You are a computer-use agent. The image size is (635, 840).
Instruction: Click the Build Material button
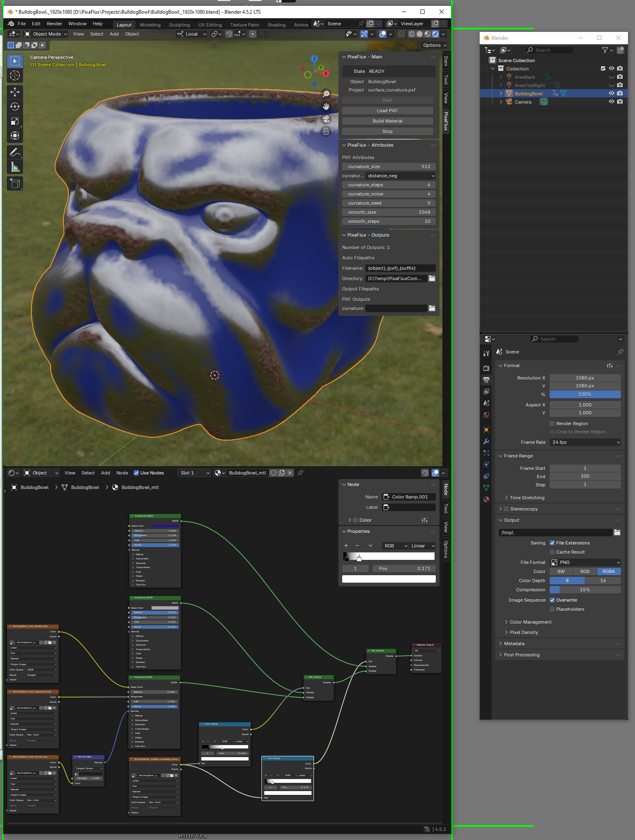click(387, 121)
